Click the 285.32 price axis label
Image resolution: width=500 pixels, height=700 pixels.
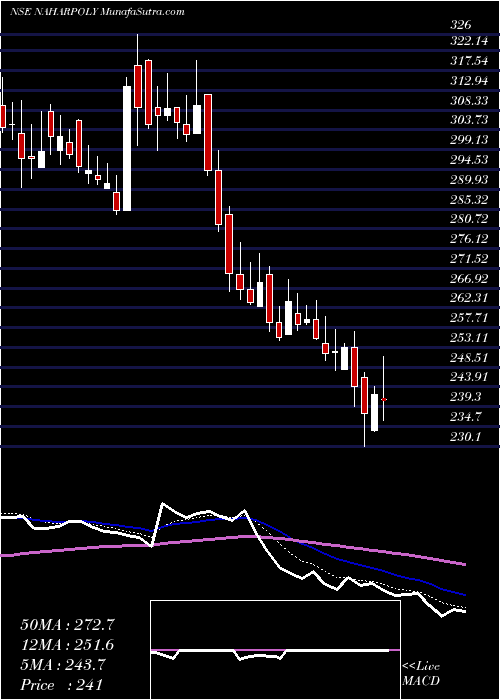click(469, 200)
